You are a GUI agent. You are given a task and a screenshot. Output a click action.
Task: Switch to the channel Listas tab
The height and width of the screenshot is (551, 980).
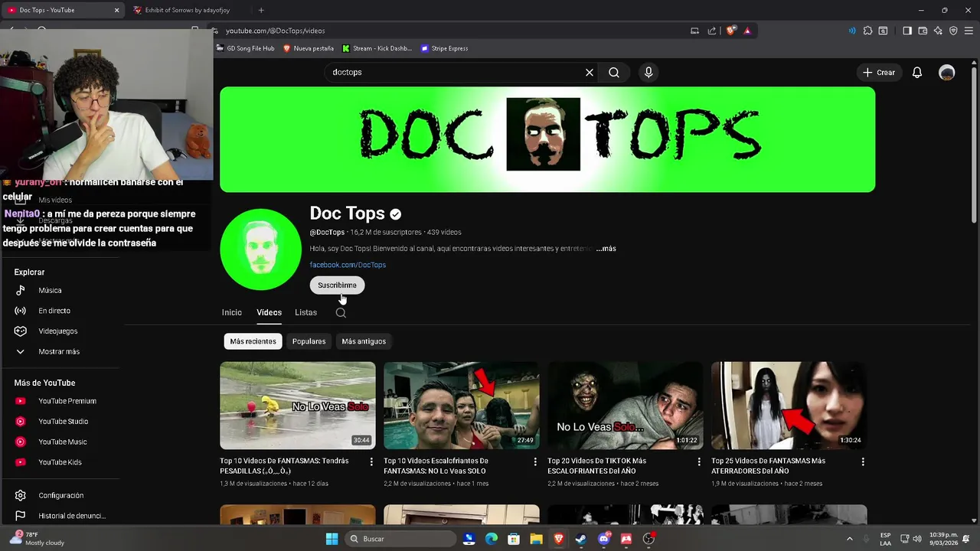point(305,312)
